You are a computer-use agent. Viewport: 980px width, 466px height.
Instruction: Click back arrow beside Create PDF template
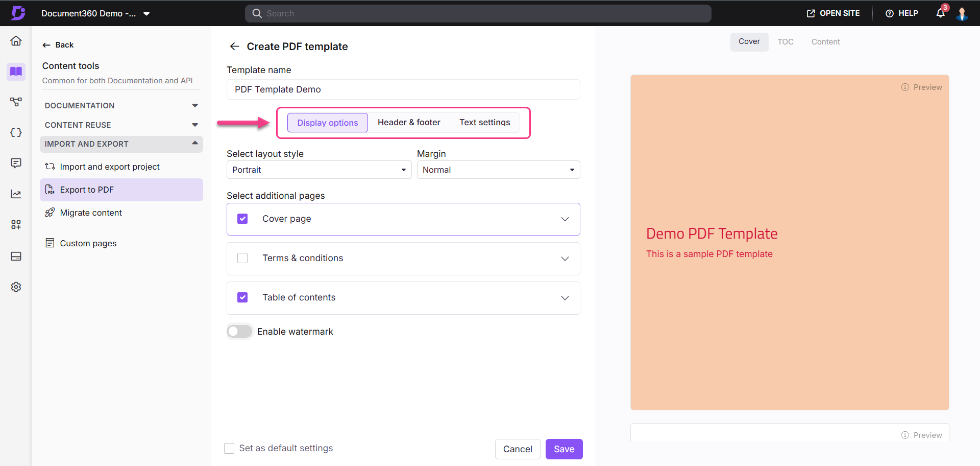coord(234,46)
